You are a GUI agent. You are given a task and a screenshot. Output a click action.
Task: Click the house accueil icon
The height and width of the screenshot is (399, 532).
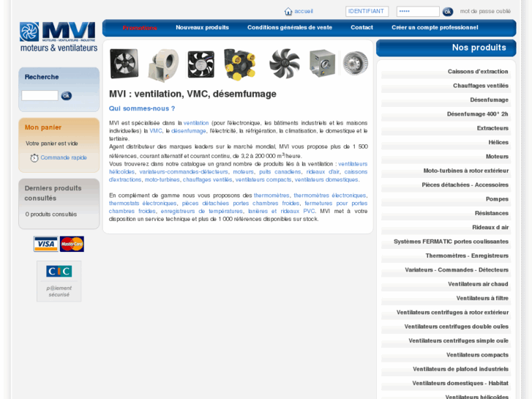(288, 12)
